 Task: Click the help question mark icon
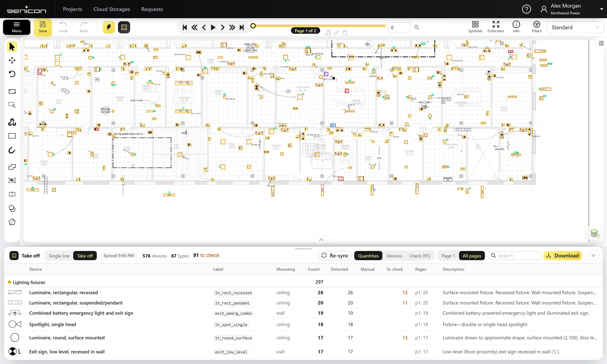pyautogui.click(x=527, y=9)
